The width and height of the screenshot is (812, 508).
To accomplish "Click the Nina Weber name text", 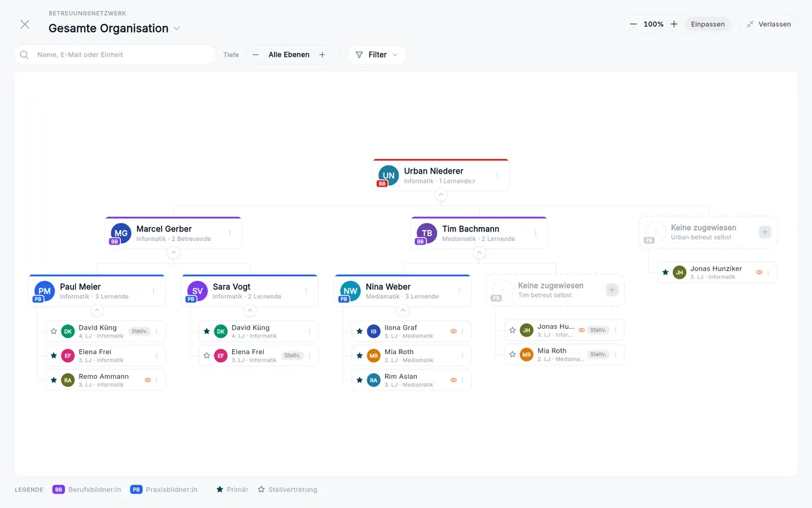I will click(x=388, y=287).
